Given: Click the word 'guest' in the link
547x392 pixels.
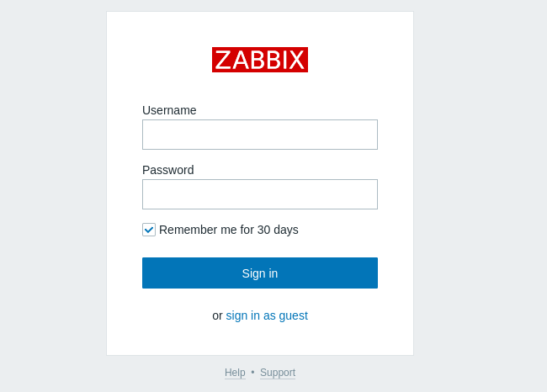Looking at the screenshot, I should point(294,315).
